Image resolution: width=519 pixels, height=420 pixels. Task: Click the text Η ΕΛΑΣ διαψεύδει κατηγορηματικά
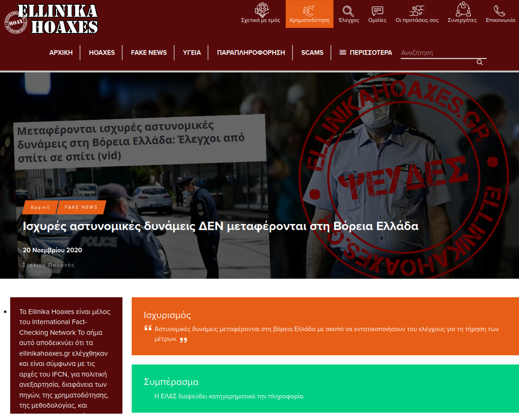[229, 396]
